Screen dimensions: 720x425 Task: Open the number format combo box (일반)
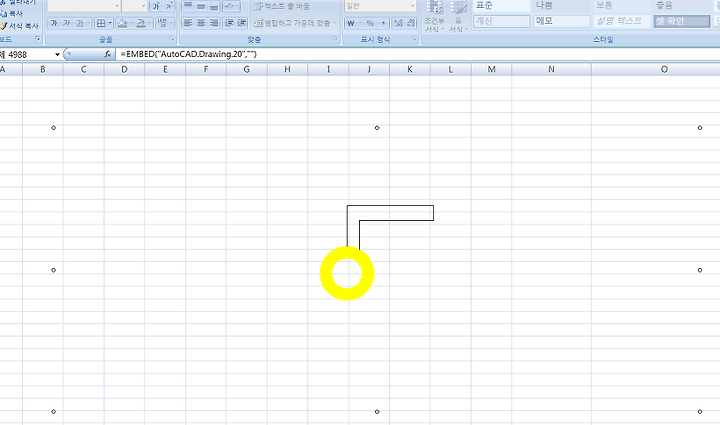tap(380, 6)
